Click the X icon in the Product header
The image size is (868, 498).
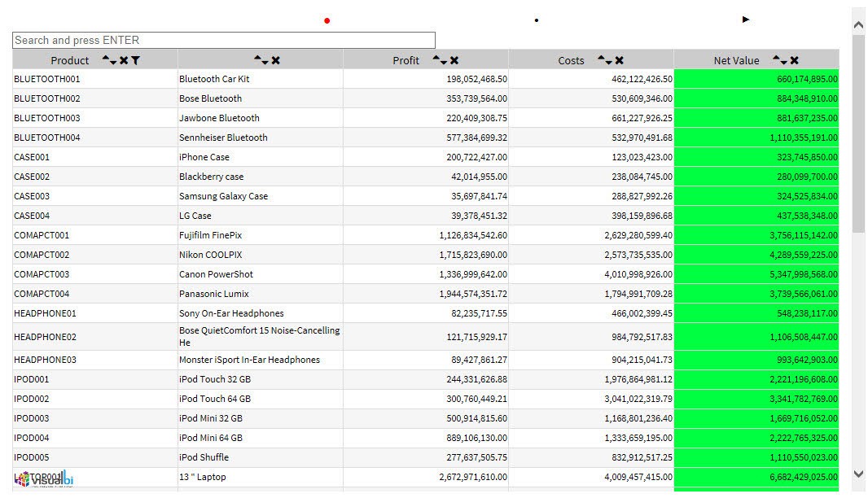pos(124,60)
